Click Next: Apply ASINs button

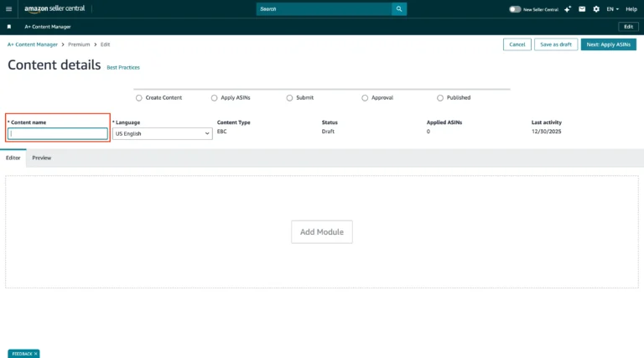(x=608, y=44)
